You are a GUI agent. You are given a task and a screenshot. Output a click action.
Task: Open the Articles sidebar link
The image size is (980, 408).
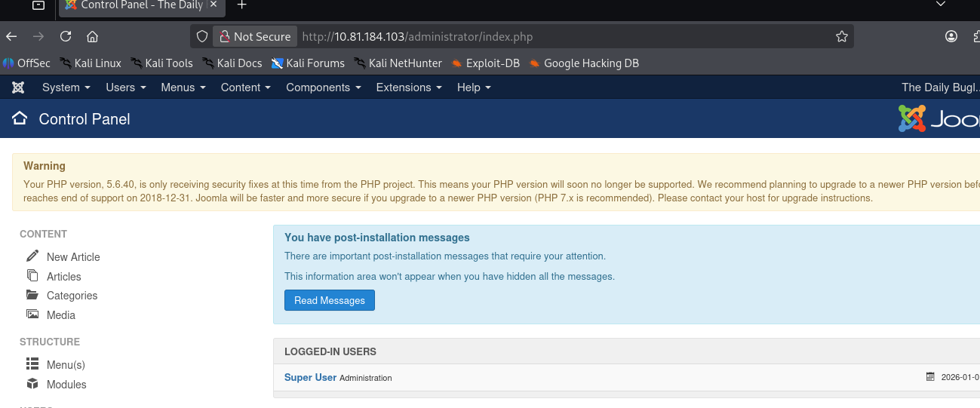[63, 277]
